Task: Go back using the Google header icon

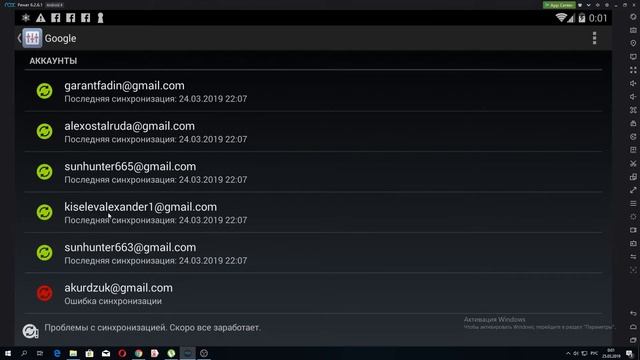Action: 29,38
